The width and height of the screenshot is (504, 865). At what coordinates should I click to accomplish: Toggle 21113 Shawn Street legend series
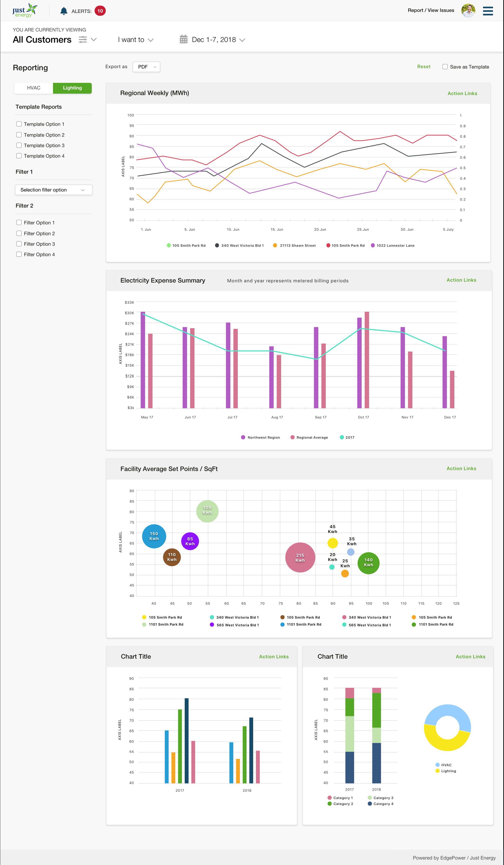click(x=294, y=245)
